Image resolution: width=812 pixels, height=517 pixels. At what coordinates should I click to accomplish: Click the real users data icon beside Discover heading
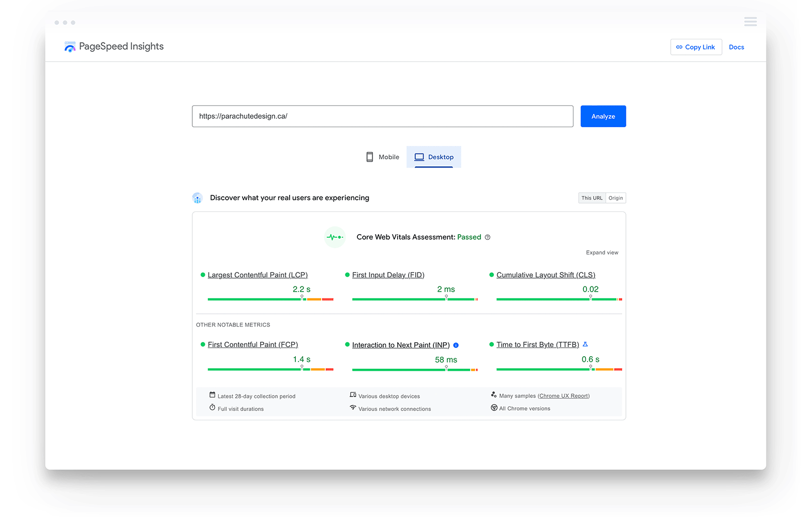(x=197, y=198)
